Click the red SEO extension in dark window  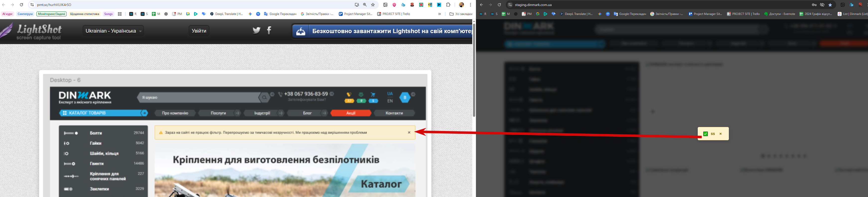point(861,5)
